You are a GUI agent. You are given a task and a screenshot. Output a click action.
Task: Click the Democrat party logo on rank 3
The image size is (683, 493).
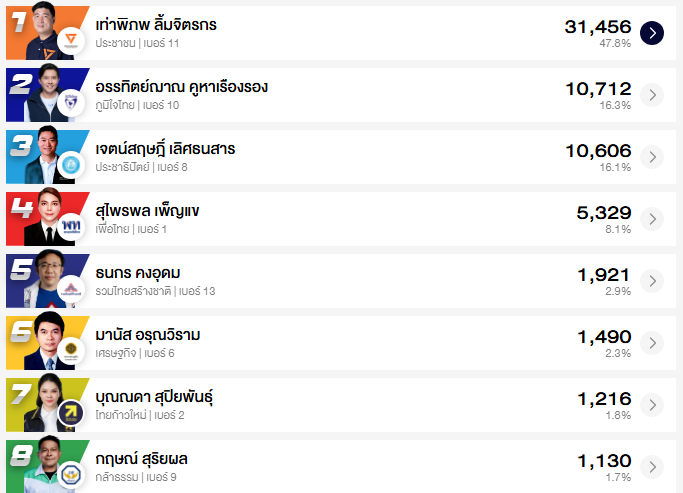coord(71,165)
